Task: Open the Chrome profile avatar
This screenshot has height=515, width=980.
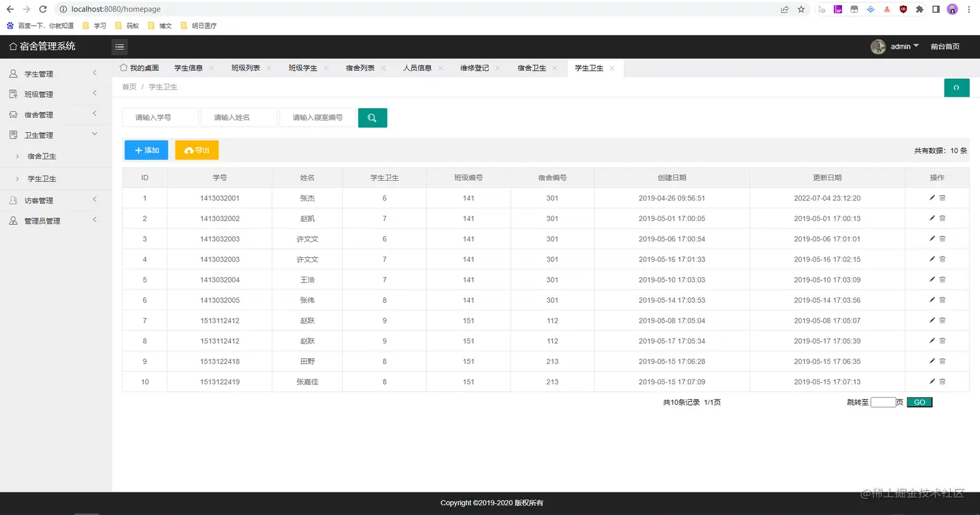Action: click(x=952, y=9)
